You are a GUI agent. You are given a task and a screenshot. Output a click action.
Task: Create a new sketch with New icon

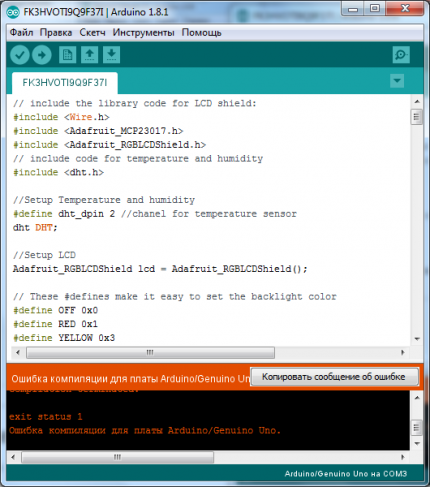(68, 55)
